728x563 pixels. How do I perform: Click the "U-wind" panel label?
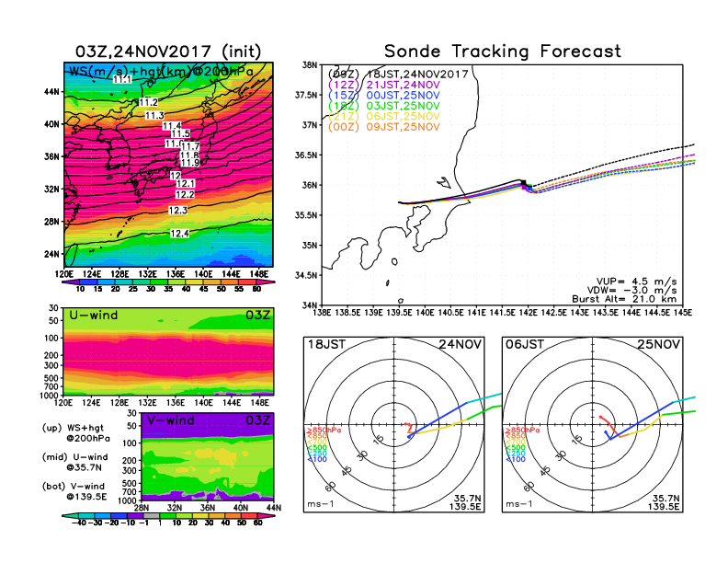coord(94,316)
